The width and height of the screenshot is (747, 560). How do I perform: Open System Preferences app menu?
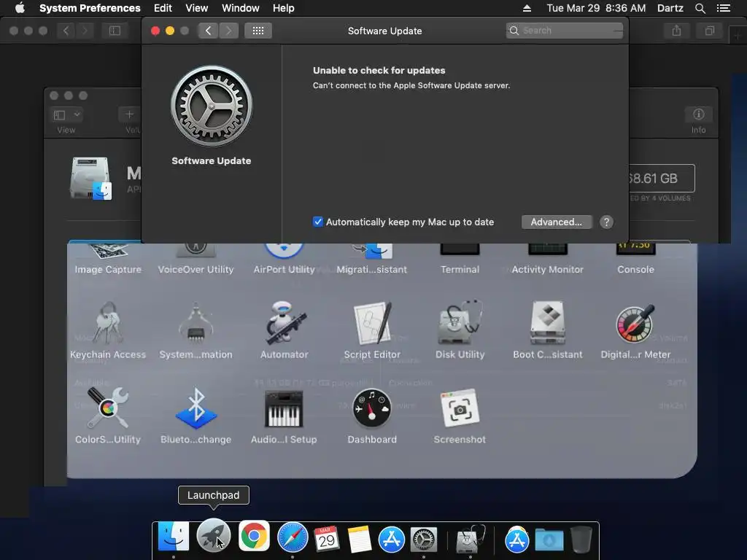point(90,8)
